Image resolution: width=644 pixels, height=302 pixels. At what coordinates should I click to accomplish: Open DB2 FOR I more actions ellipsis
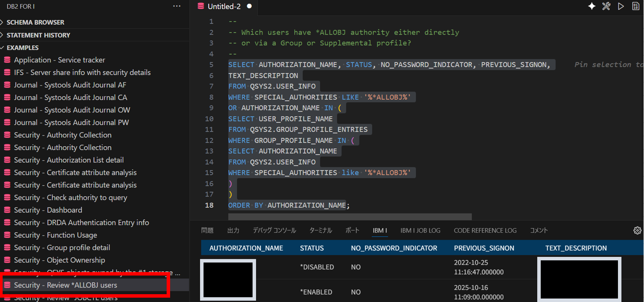click(177, 6)
